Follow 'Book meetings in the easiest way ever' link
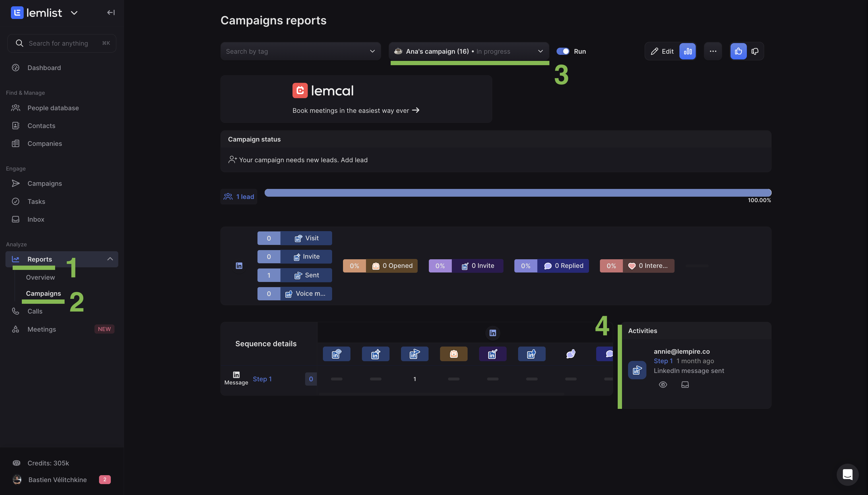868x495 pixels. (356, 111)
